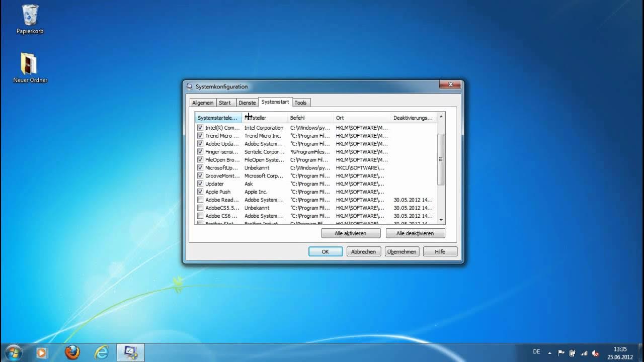This screenshot has width=644, height=362.
Task: Click the Show desktop strip
Action: (640, 352)
